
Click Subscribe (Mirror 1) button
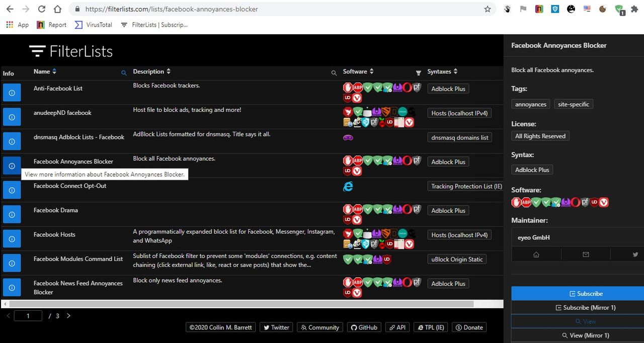(x=578, y=307)
